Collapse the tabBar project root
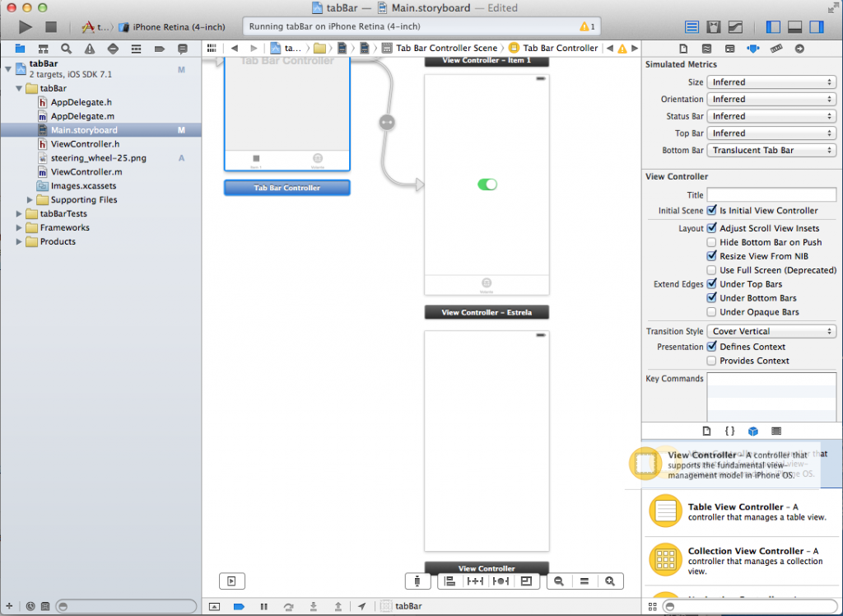The height and width of the screenshot is (616, 843). click(8, 69)
